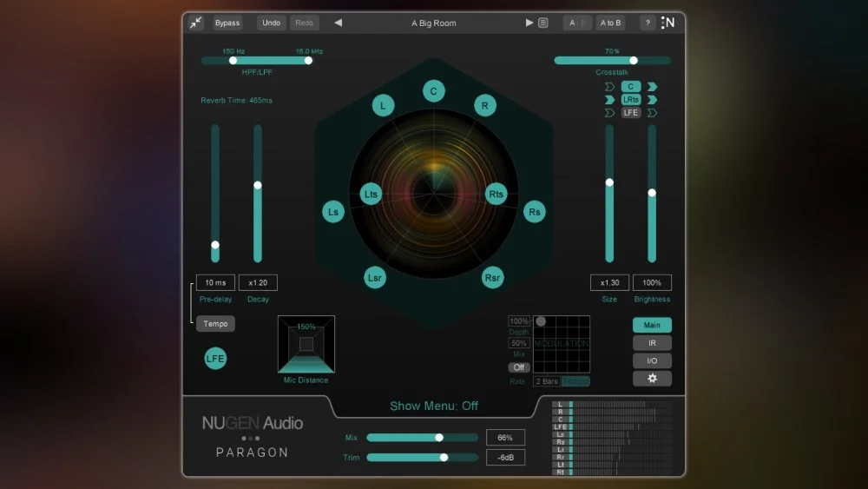Click the modulation Depth 100% field
868x489 pixels.
[x=519, y=321]
